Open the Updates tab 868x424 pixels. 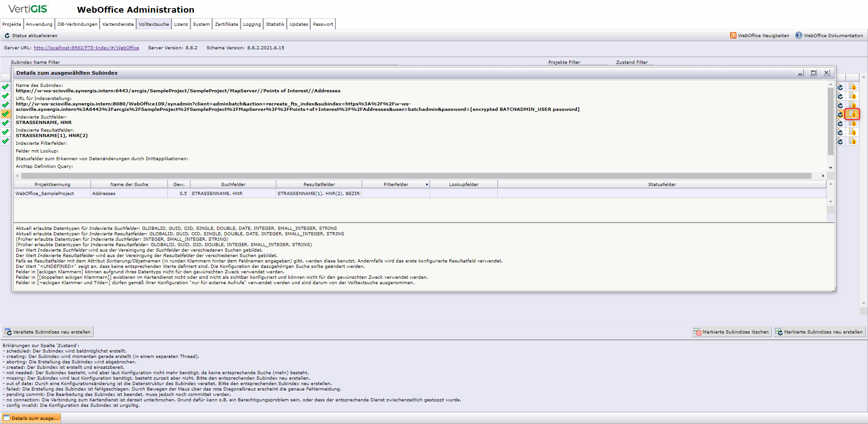tap(298, 24)
